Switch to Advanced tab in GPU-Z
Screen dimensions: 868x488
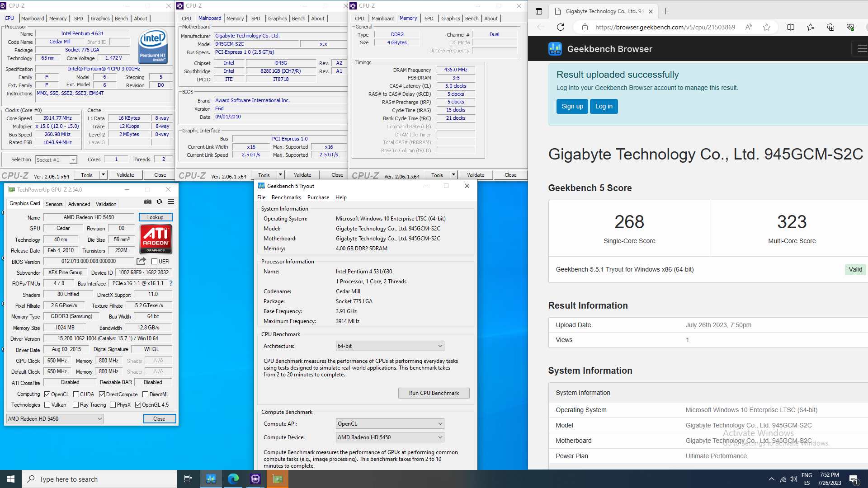[x=79, y=204]
